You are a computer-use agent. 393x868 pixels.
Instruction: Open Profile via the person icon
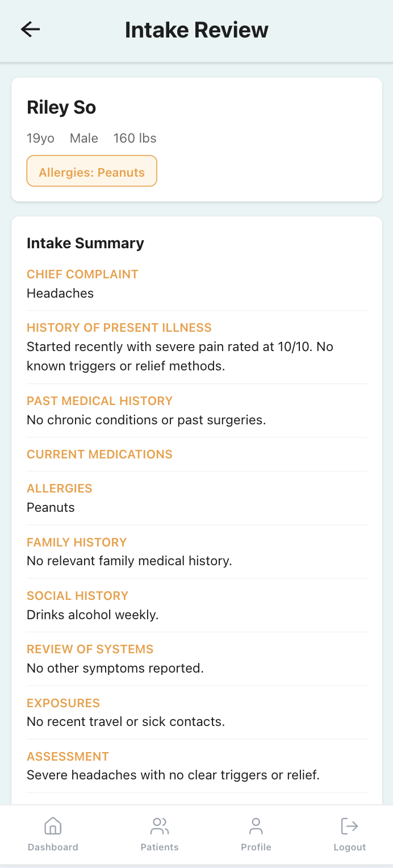[x=256, y=825]
